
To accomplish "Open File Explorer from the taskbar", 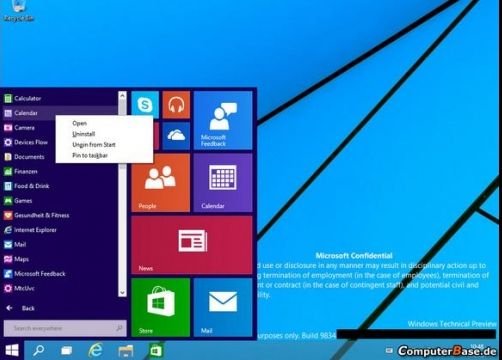I will [x=126, y=351].
